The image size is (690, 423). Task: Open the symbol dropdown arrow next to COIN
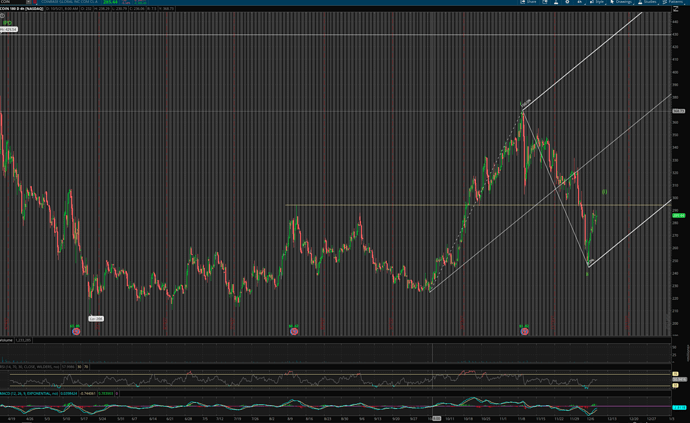(x=29, y=2)
